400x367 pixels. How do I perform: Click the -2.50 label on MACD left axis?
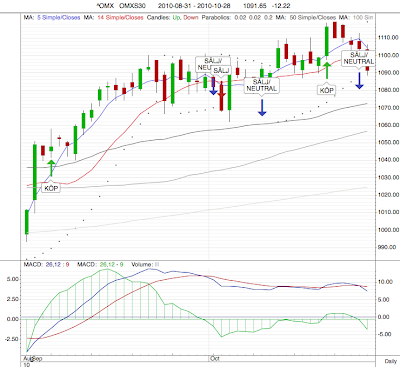11,339
